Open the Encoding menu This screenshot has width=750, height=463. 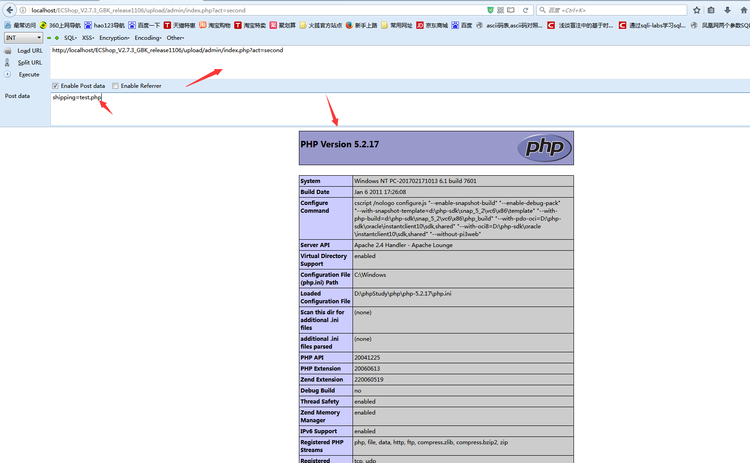click(148, 37)
